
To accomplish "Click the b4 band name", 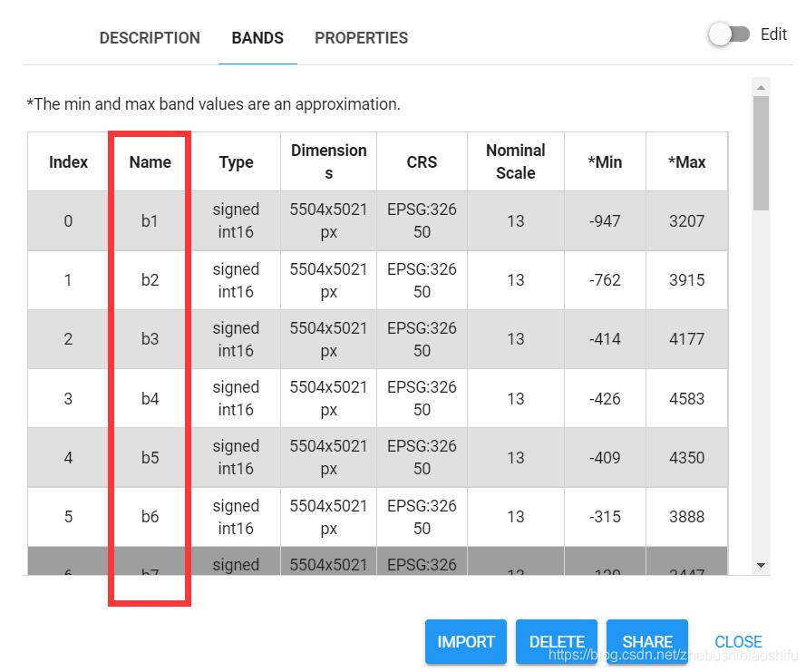I will (x=150, y=398).
